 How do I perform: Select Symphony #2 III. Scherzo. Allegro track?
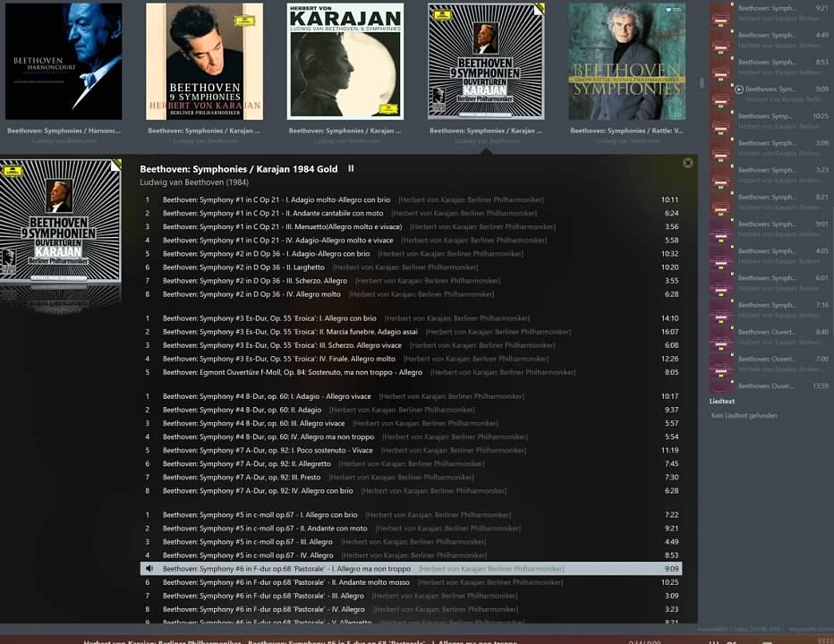tap(411, 281)
